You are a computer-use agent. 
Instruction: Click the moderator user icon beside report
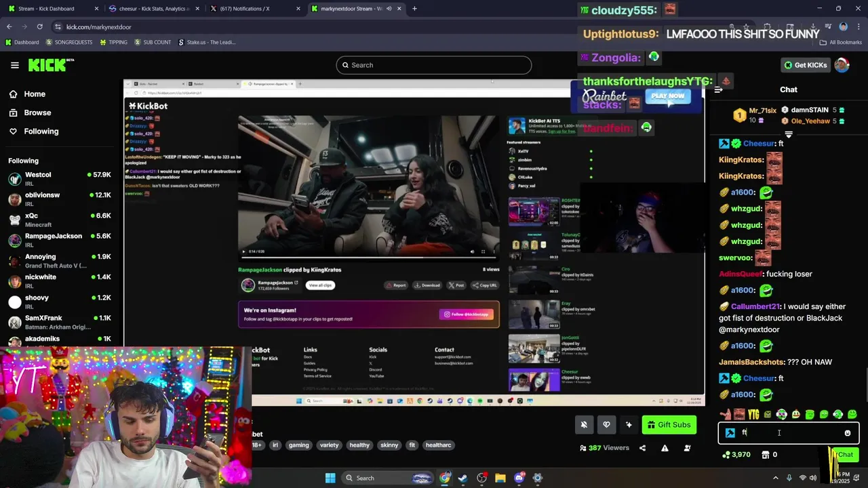687,448
